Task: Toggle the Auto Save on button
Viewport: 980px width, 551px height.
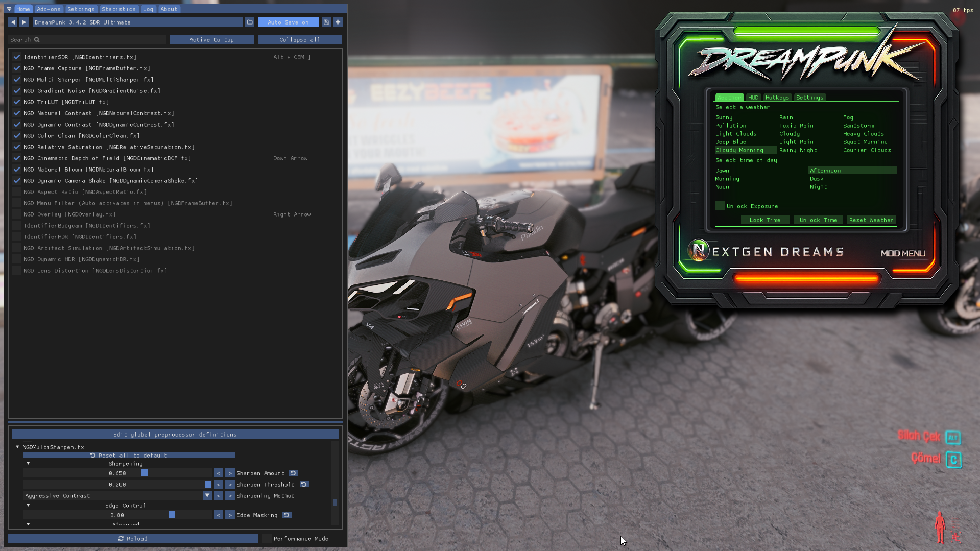Action: click(288, 22)
